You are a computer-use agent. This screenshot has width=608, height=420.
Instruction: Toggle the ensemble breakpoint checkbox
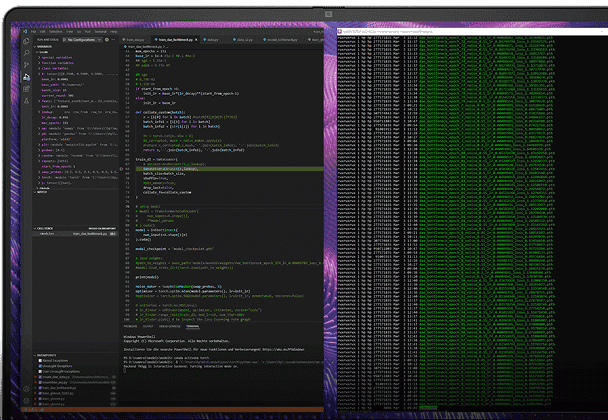[x=40, y=382]
